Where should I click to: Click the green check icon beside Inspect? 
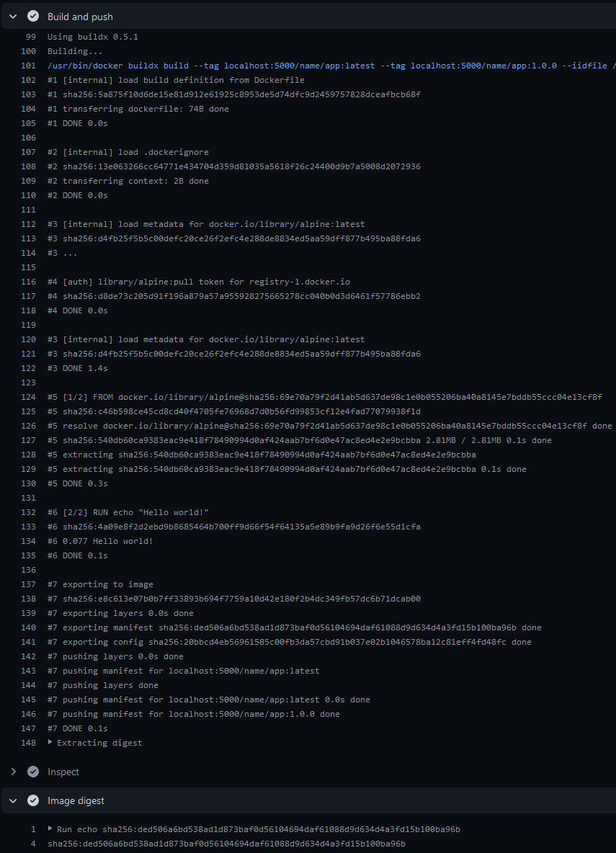tap(33, 771)
